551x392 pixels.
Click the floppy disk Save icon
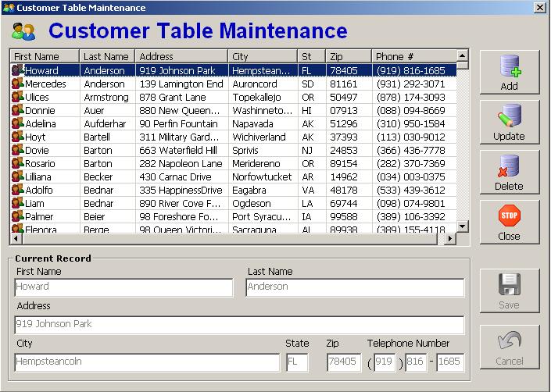(x=509, y=284)
